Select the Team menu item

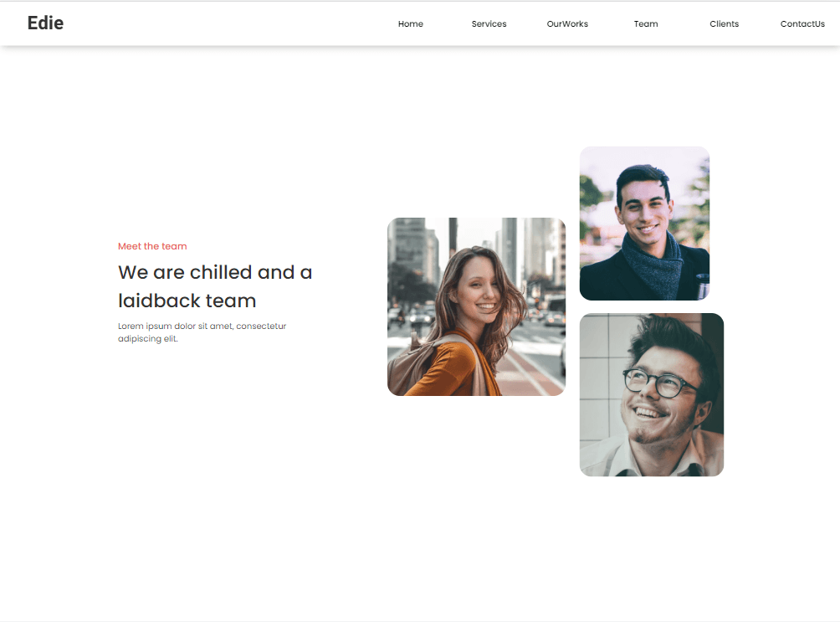click(645, 24)
